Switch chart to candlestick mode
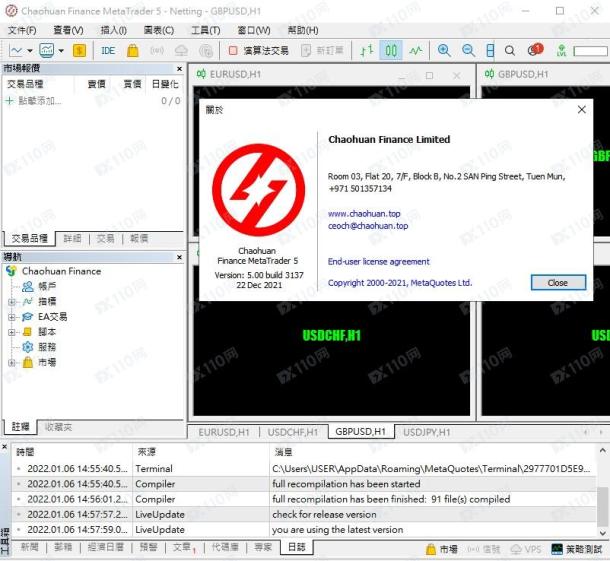610x561 pixels. click(x=391, y=51)
